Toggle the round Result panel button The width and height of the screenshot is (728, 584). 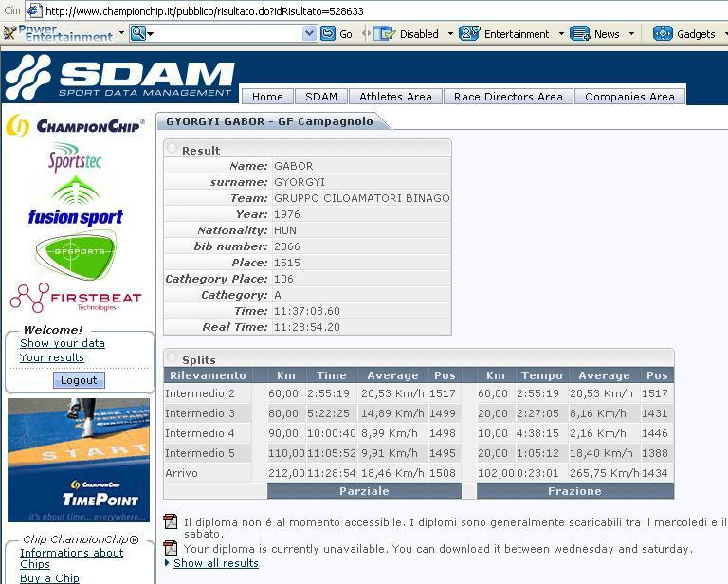pos(172,148)
